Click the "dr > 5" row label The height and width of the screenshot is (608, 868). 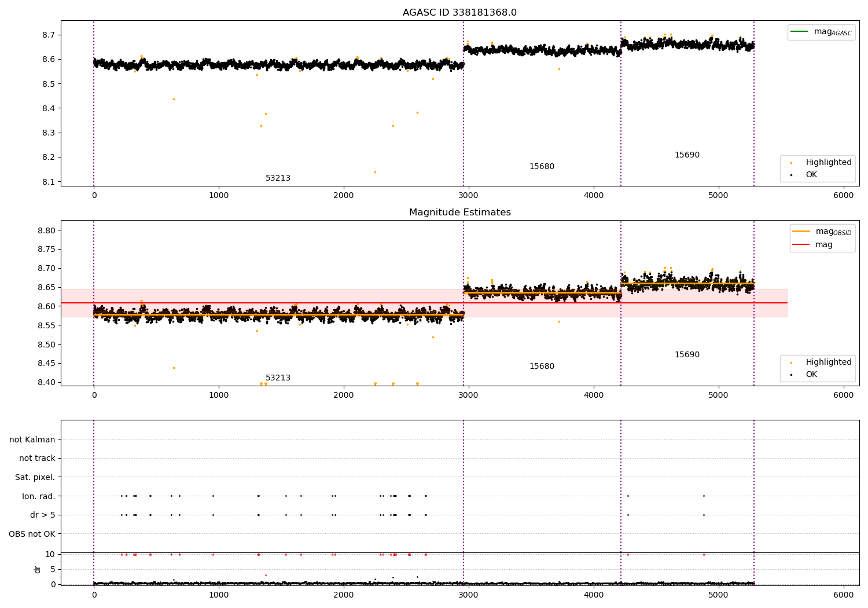(43, 515)
